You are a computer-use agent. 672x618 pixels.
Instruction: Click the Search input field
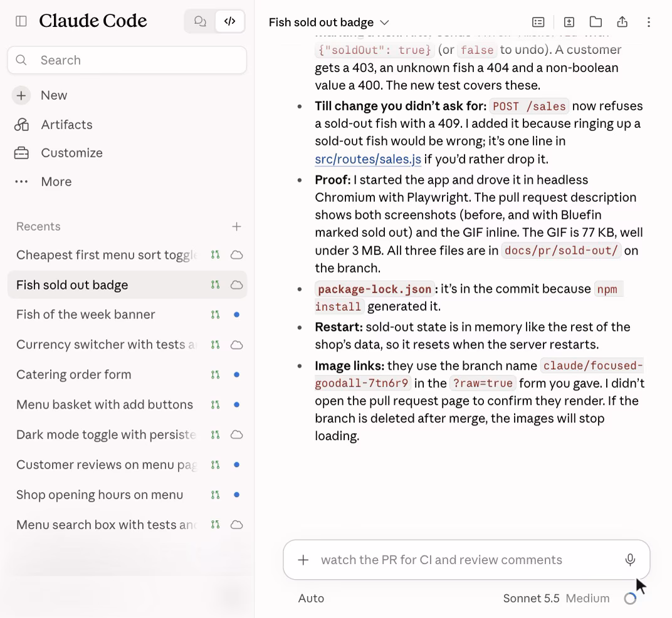[x=127, y=60]
